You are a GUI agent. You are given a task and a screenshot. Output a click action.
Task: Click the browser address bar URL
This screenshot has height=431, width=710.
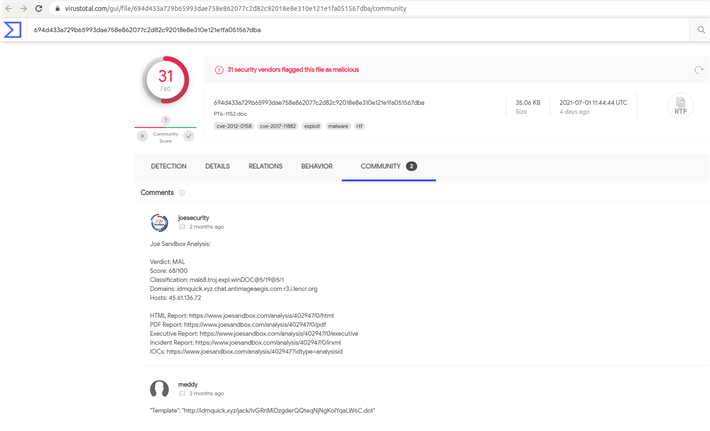pos(235,9)
